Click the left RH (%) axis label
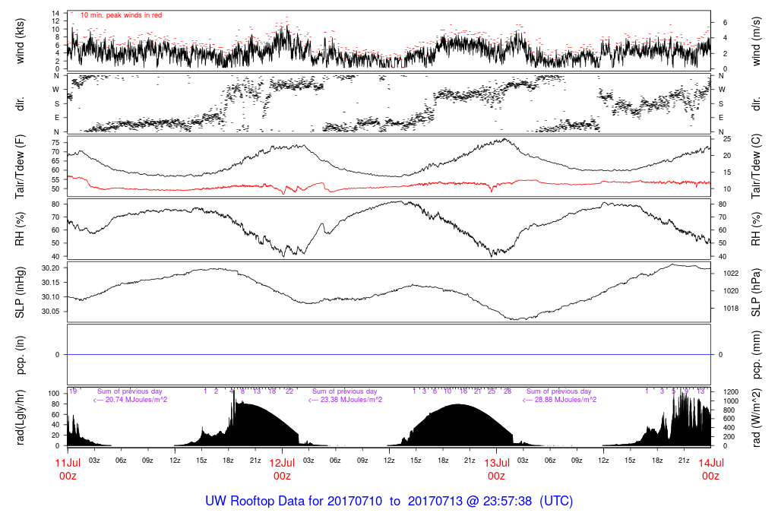 click(21, 229)
